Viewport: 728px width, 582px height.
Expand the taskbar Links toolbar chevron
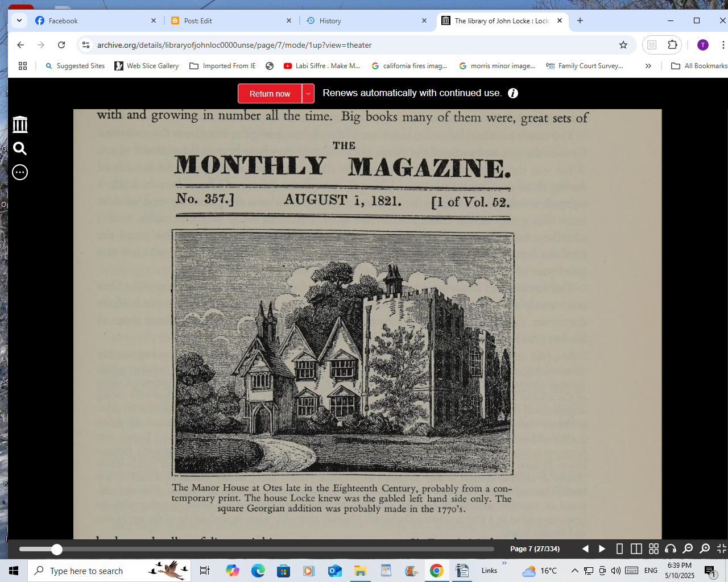[504, 564]
